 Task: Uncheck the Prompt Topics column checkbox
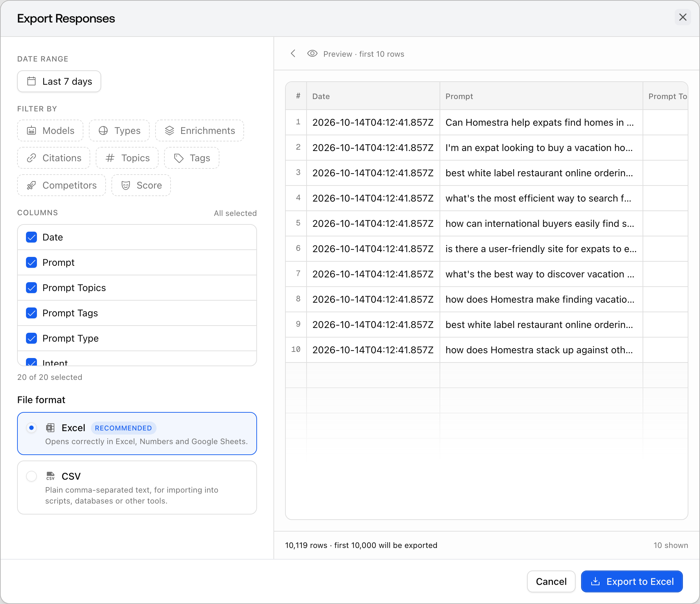31,288
